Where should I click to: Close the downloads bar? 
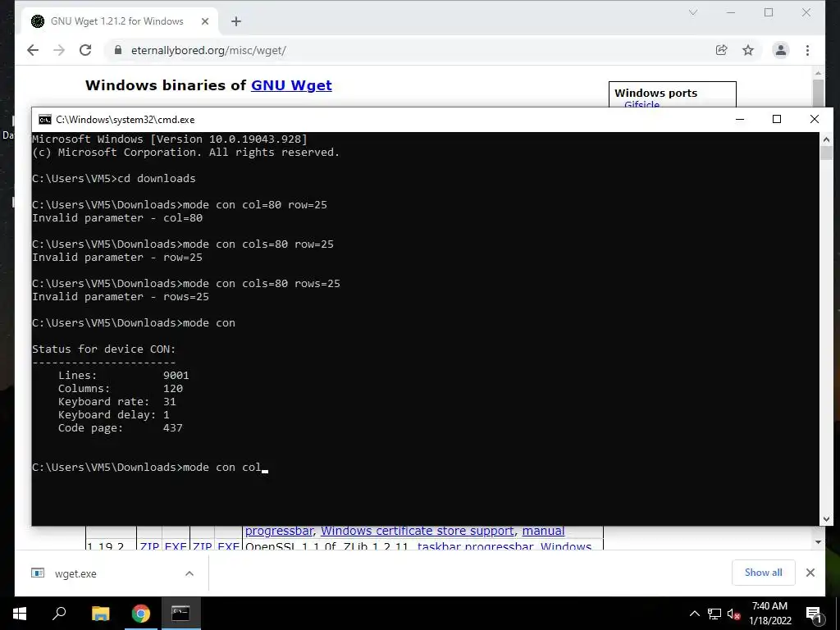(810, 573)
